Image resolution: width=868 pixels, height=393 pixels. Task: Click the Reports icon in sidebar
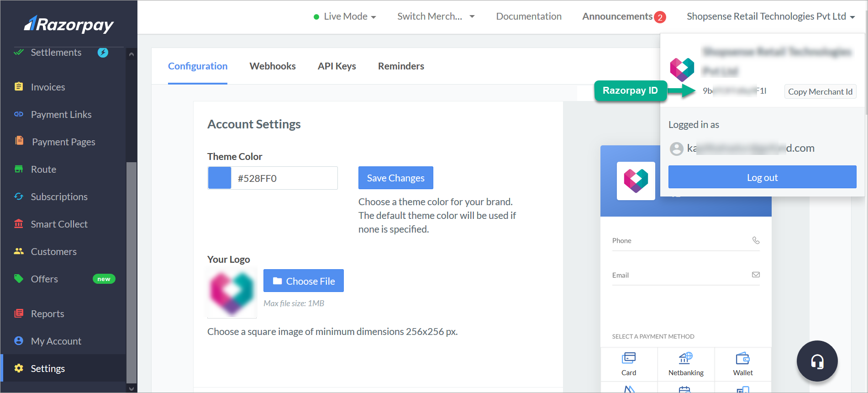click(x=19, y=313)
